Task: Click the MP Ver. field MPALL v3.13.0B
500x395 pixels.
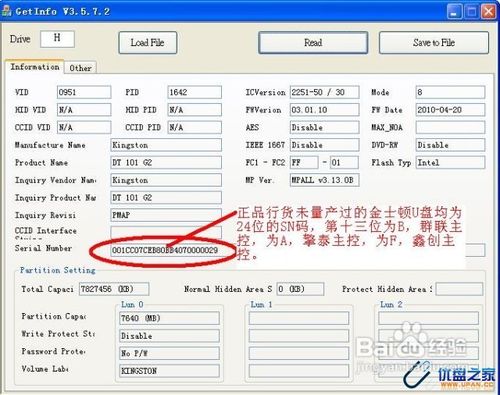Action: tap(325, 180)
